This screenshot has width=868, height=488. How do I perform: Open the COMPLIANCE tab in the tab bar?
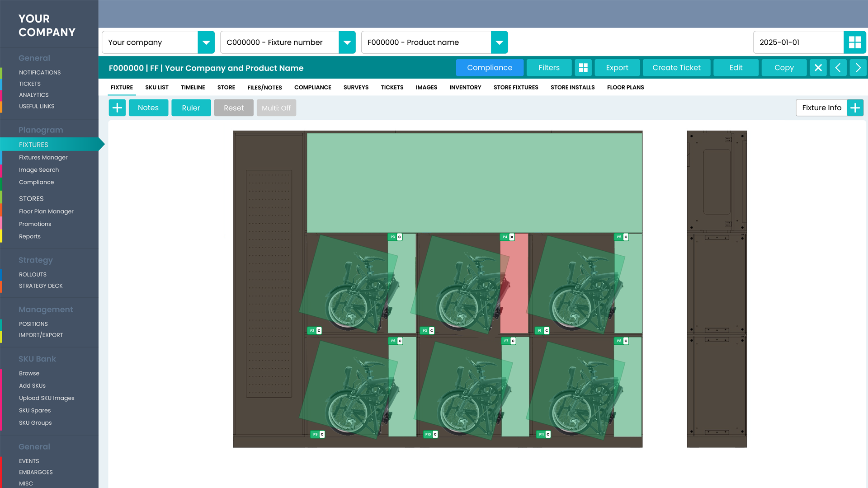click(313, 87)
